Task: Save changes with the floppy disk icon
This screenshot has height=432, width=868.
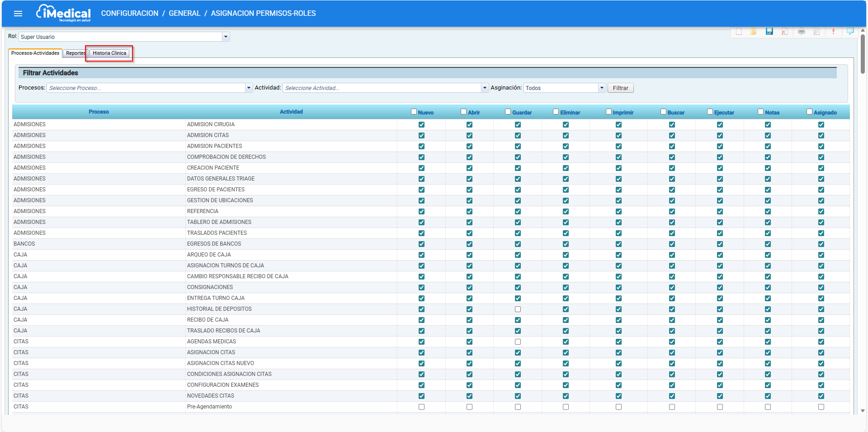Action: tap(769, 32)
